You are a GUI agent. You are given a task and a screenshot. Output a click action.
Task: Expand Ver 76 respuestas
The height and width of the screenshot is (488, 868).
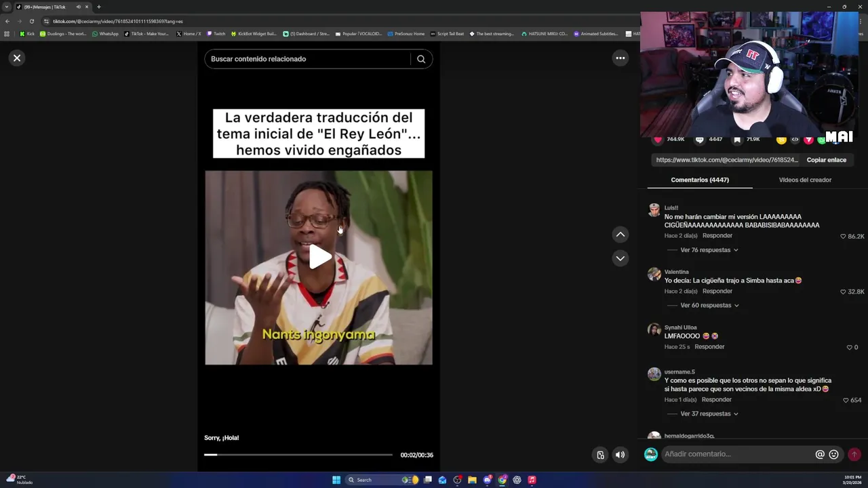[709, 250]
